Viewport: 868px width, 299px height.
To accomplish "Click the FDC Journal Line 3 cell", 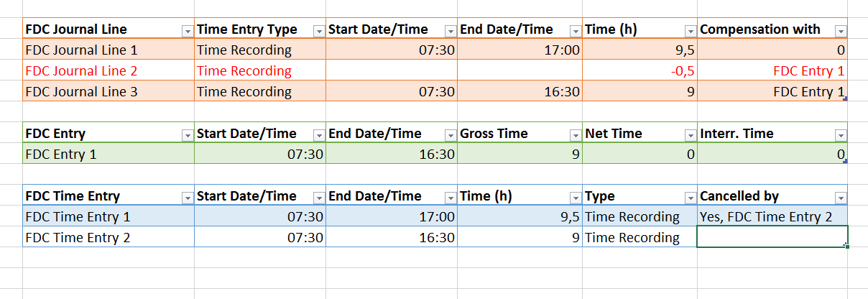I will (x=108, y=91).
